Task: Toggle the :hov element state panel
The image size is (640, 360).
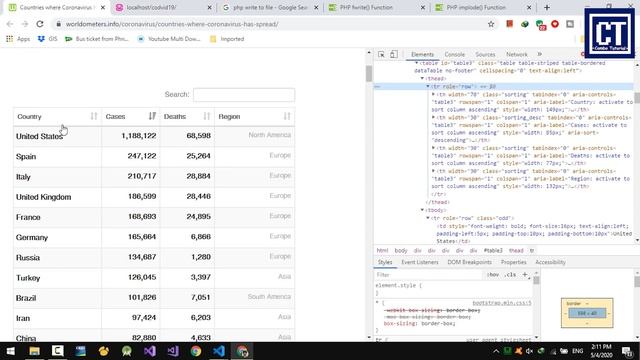Action: click(493, 275)
